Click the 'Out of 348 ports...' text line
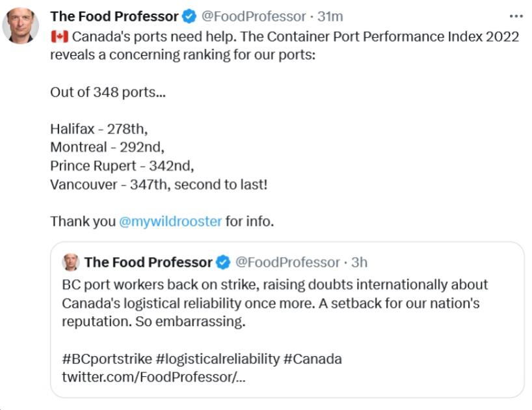 click(107, 92)
